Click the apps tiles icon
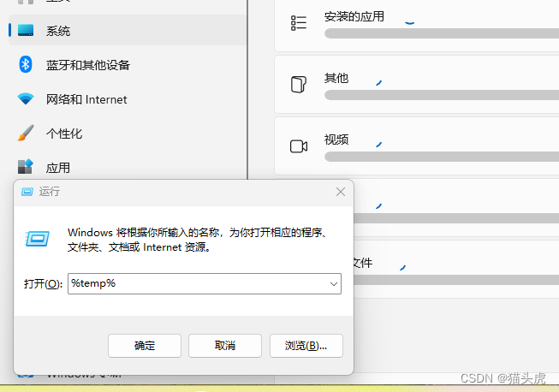Image resolution: width=559 pixels, height=392 pixels. [x=26, y=166]
